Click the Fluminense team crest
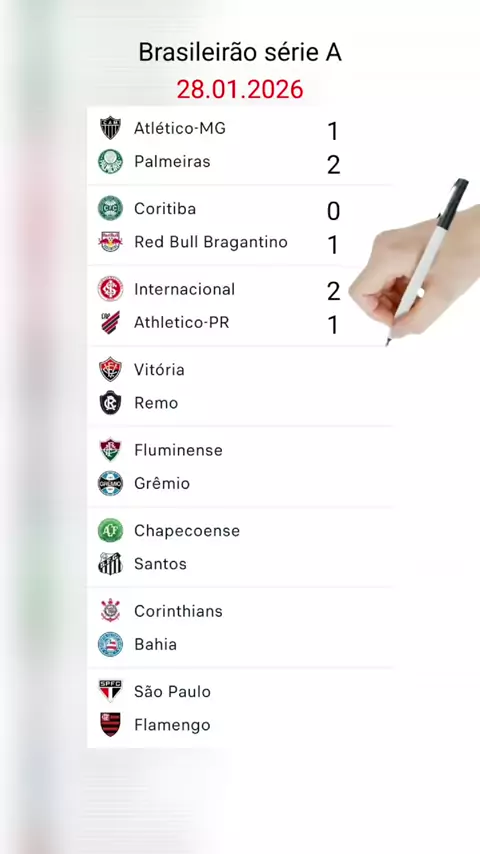The width and height of the screenshot is (480, 854). 110,450
